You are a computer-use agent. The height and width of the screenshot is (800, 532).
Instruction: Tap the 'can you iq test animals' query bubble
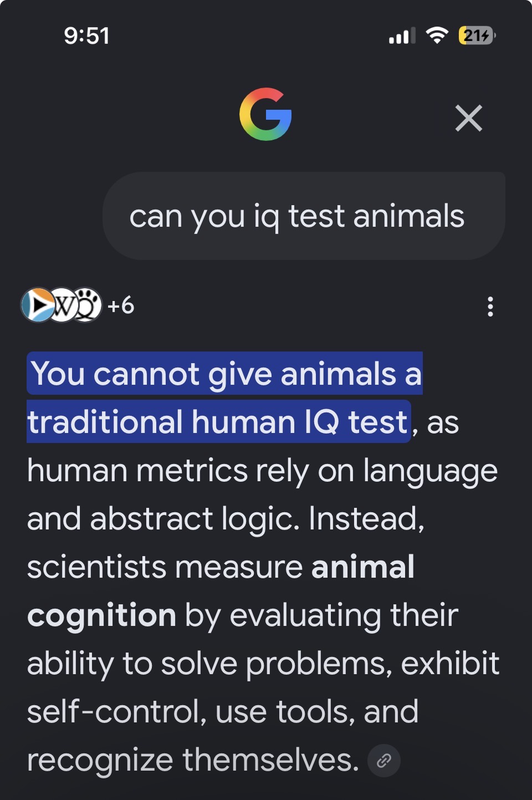coord(304,216)
